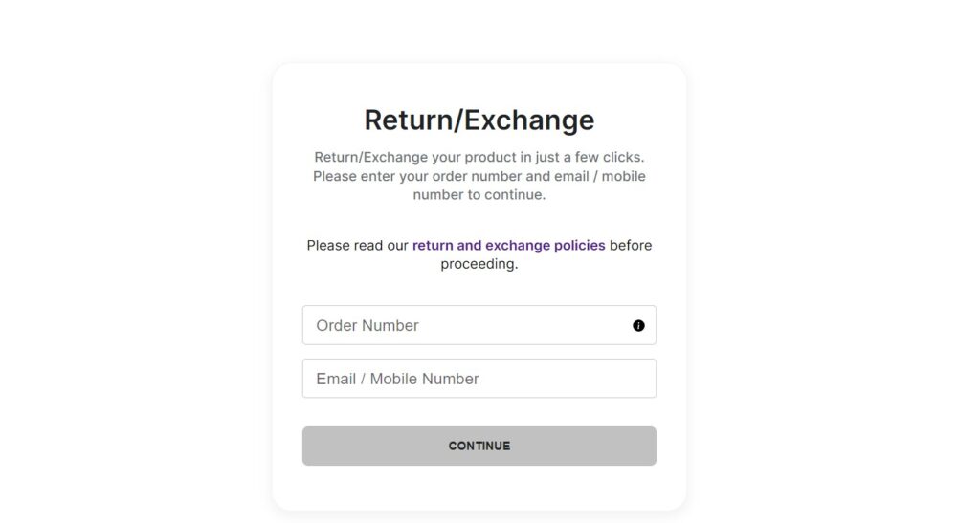This screenshot has width=980, height=523.
Task: Focus the Email / Mobile Number field
Action: click(479, 379)
